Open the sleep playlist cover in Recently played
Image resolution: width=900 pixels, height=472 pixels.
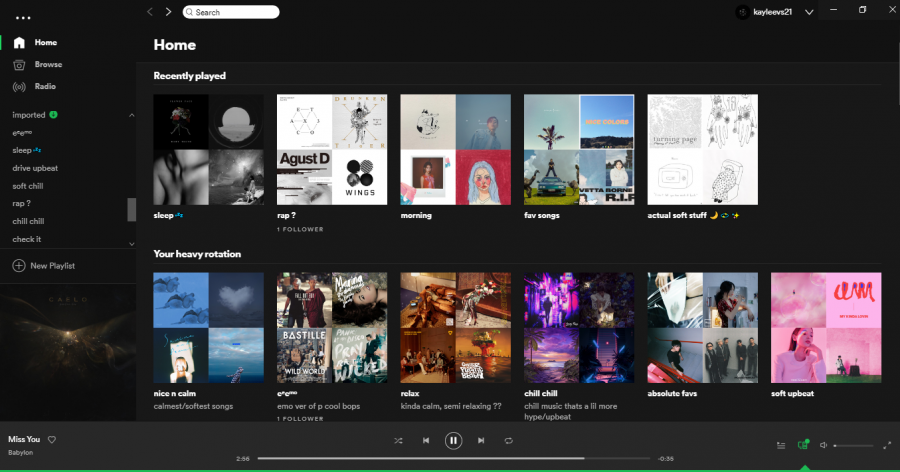208,149
